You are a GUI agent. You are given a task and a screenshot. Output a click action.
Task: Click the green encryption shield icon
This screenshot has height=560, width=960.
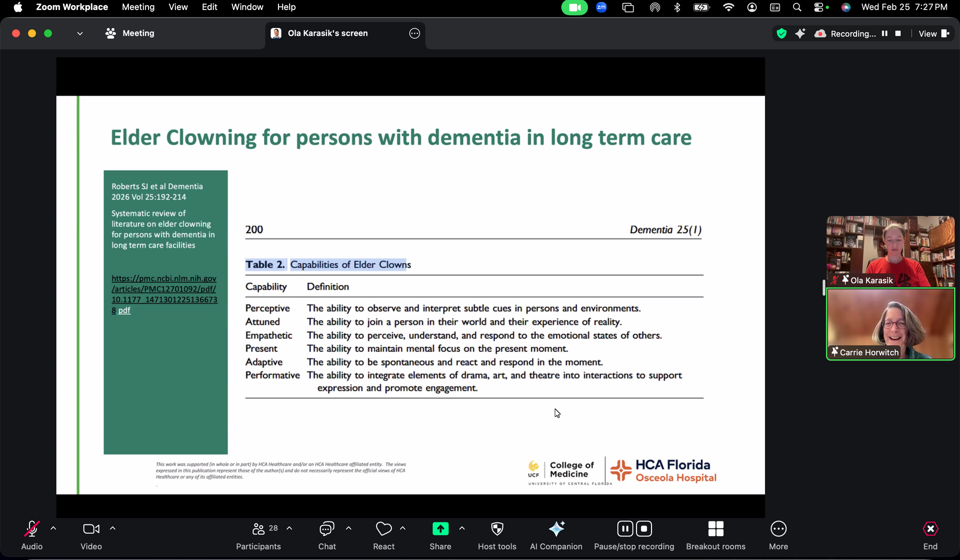coord(781,33)
